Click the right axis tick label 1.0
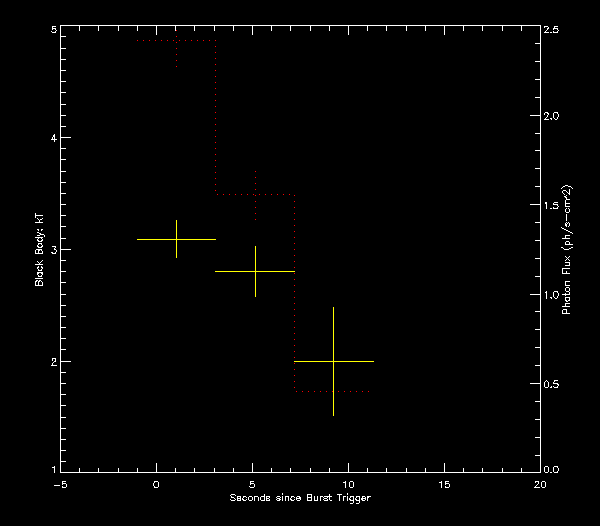 pyautogui.click(x=553, y=294)
